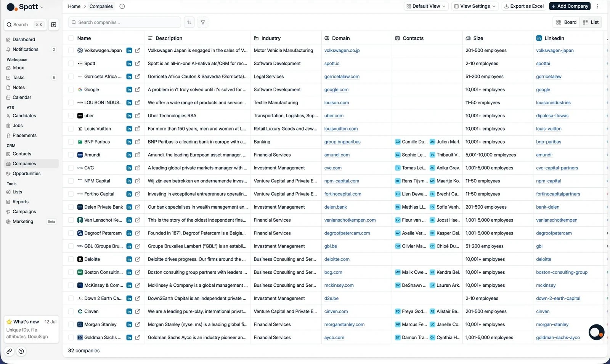Go to Dashboard in the sidebar
Image resolution: width=610 pixels, height=364 pixels.
click(x=31, y=40)
